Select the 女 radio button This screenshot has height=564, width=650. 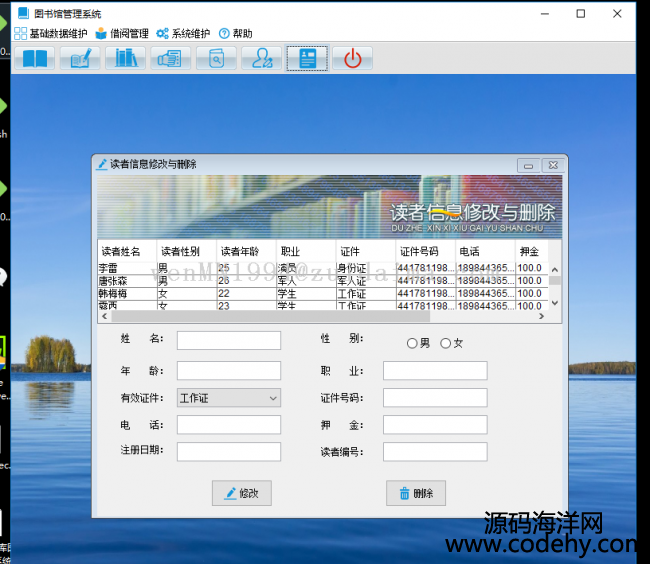pyautogui.click(x=446, y=344)
